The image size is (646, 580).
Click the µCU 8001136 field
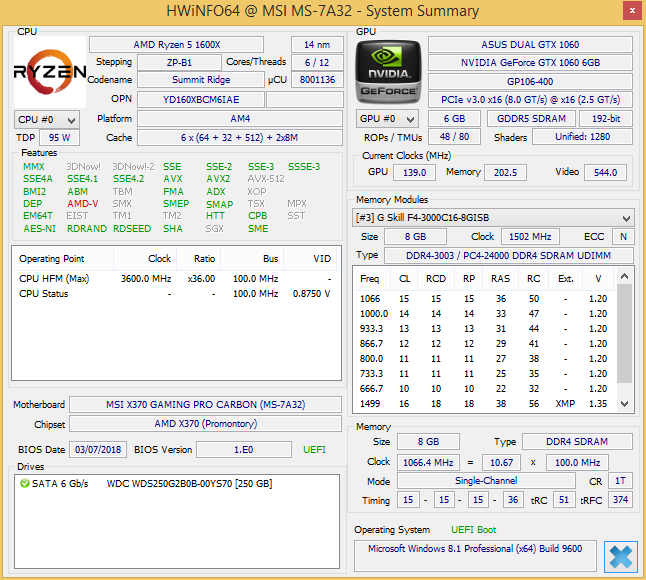click(317, 80)
